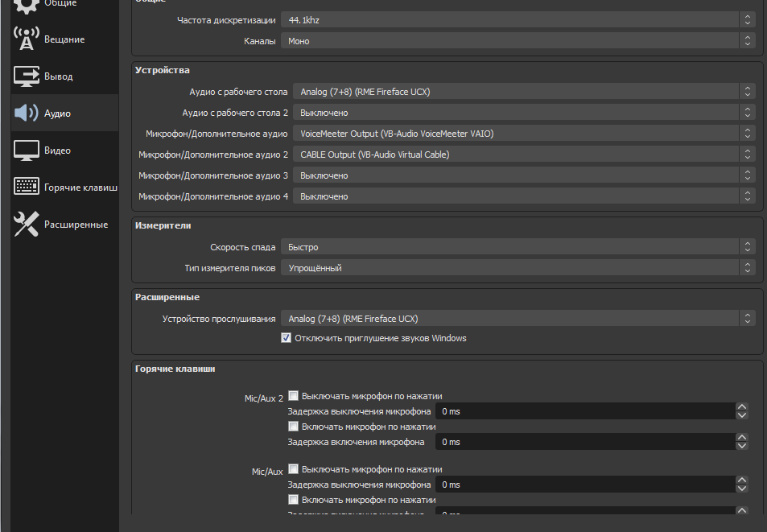This screenshot has width=767, height=532.
Task: Click the Вывод output monitor icon
Action: coord(27,76)
